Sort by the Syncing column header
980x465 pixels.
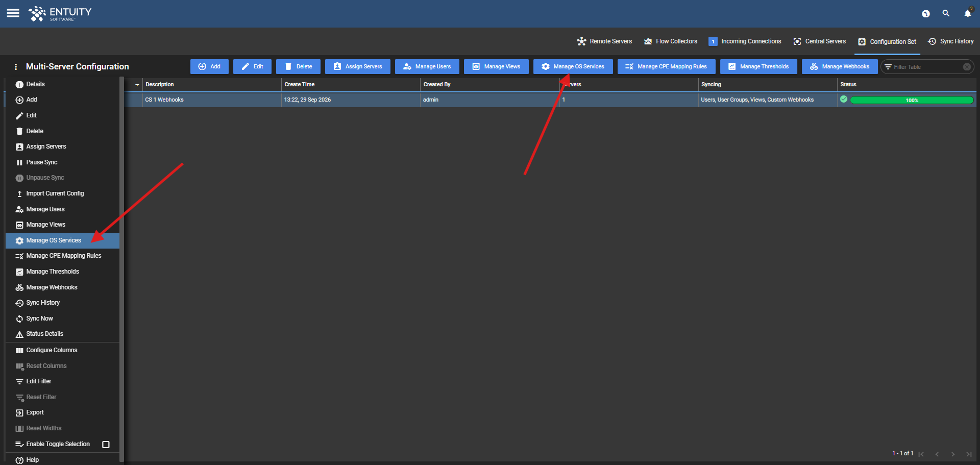point(768,85)
